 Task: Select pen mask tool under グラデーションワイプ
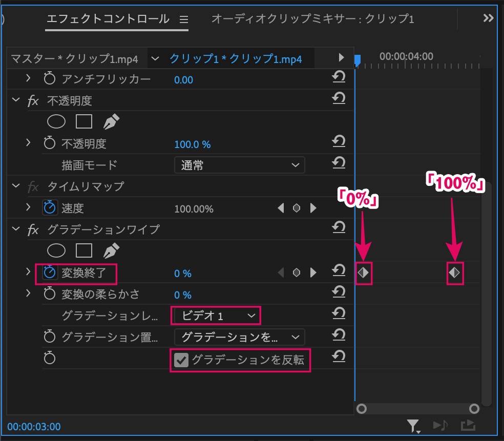coord(111,250)
